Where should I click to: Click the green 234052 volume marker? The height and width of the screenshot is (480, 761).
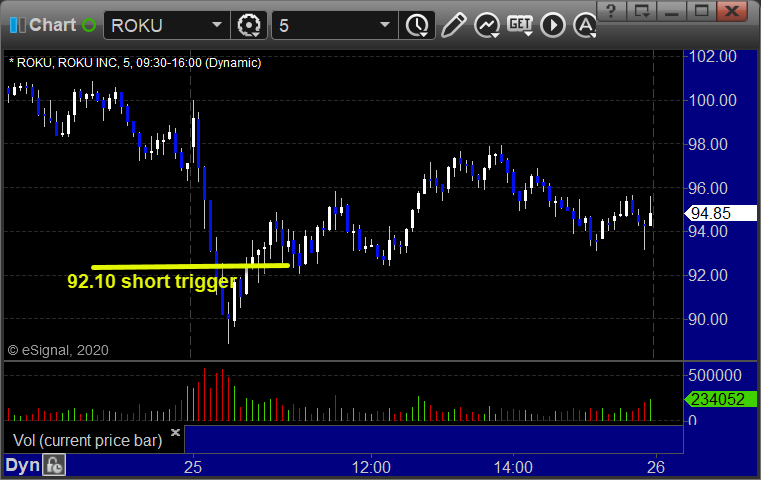pos(720,399)
